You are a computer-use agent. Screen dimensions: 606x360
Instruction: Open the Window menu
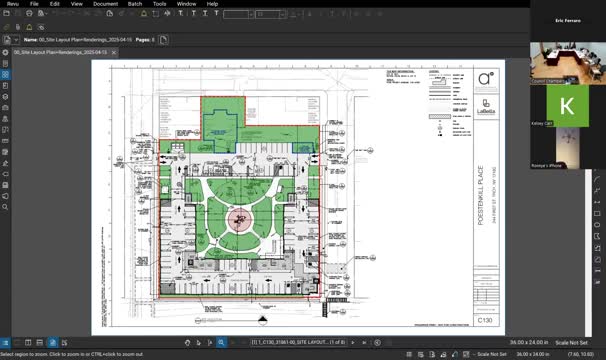(x=186, y=4)
